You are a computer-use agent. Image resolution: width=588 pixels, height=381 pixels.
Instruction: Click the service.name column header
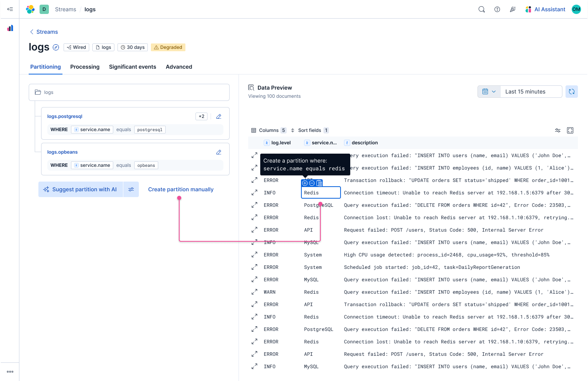click(x=320, y=143)
